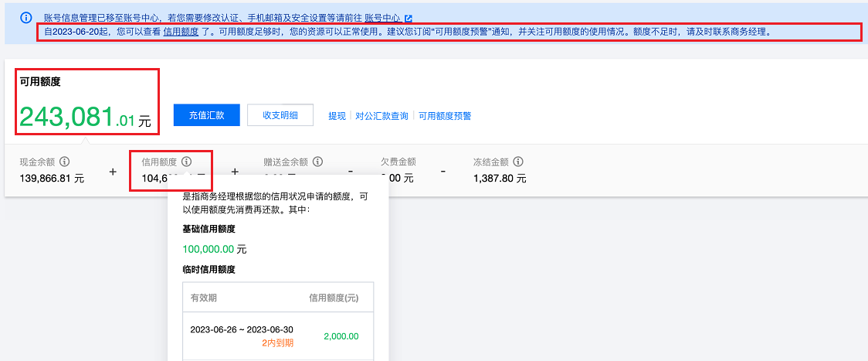
Task: Click the blue info icon in the notice banner
Action: 26,17
